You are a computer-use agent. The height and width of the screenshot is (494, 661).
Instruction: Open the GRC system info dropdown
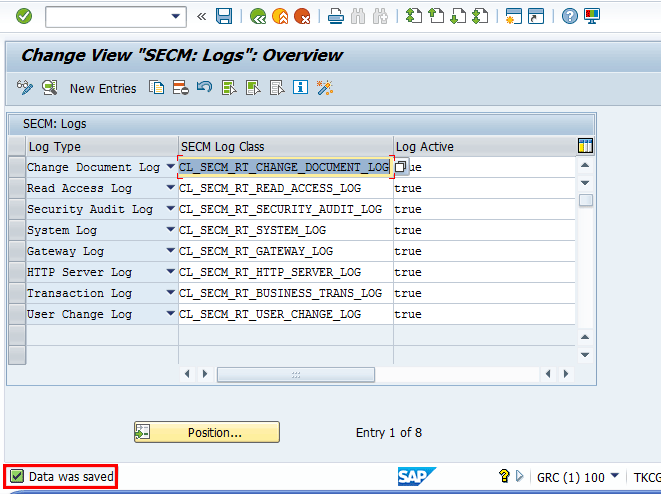(614, 477)
